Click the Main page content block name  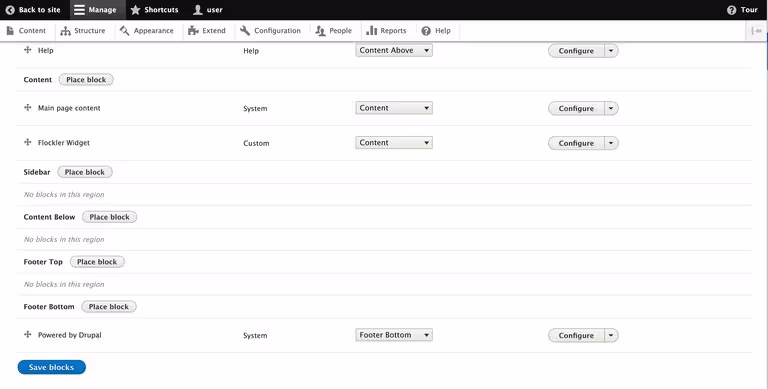(69, 108)
